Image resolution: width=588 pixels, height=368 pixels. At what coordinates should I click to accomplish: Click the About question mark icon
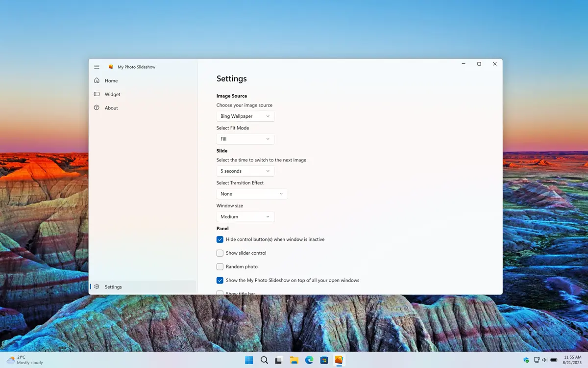[97, 108]
